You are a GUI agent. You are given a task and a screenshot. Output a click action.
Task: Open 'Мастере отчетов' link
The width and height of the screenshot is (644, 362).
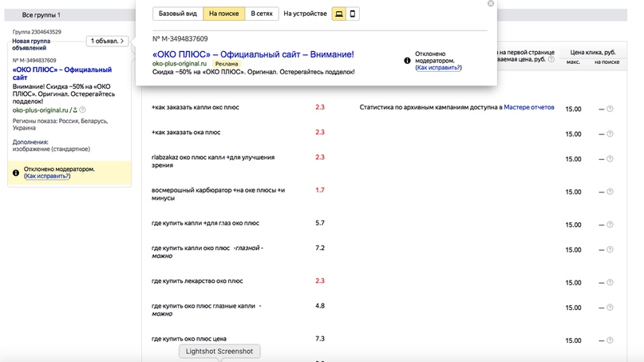point(529,107)
